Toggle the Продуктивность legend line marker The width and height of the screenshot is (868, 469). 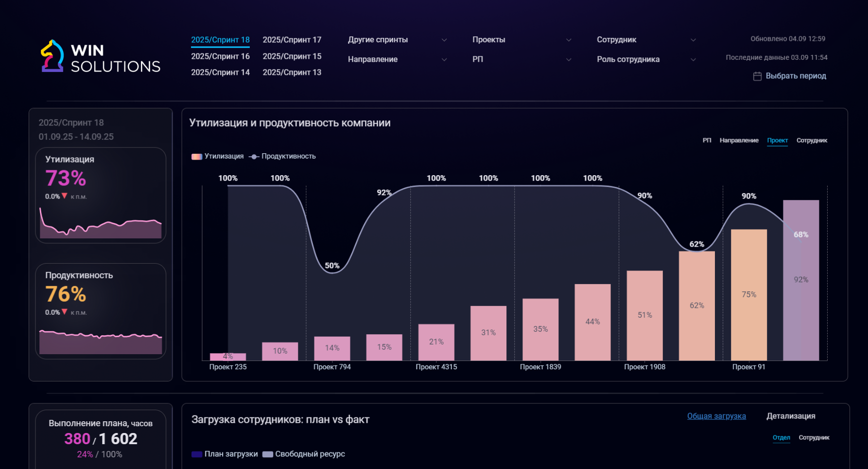pos(254,157)
